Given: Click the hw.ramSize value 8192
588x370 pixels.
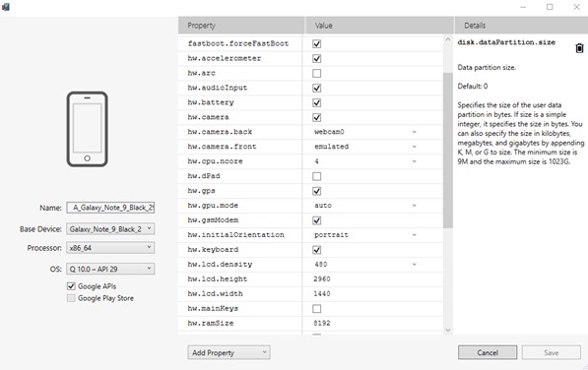Looking at the screenshot, I should 322,323.
